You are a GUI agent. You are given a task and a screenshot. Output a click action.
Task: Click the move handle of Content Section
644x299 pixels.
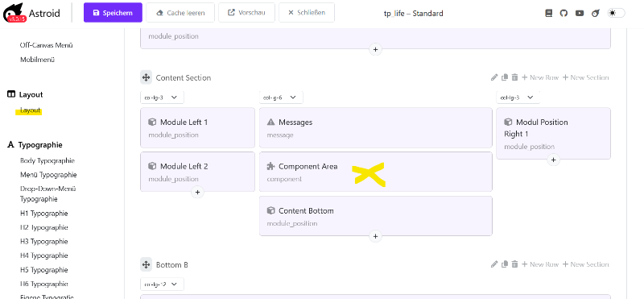point(146,77)
